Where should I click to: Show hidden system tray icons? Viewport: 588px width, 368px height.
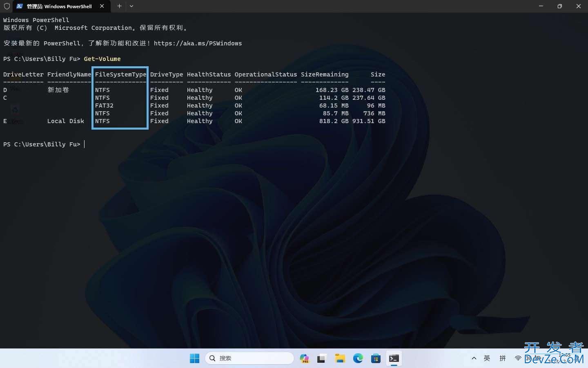pyautogui.click(x=474, y=358)
